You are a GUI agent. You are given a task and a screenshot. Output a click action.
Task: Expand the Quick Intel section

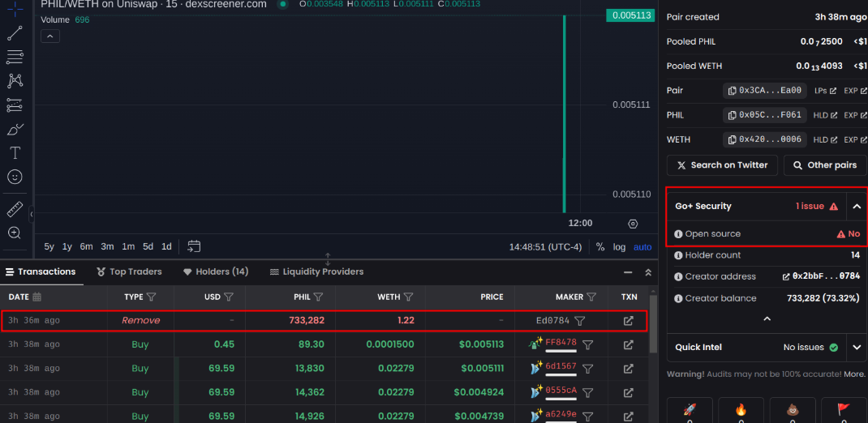click(x=857, y=348)
